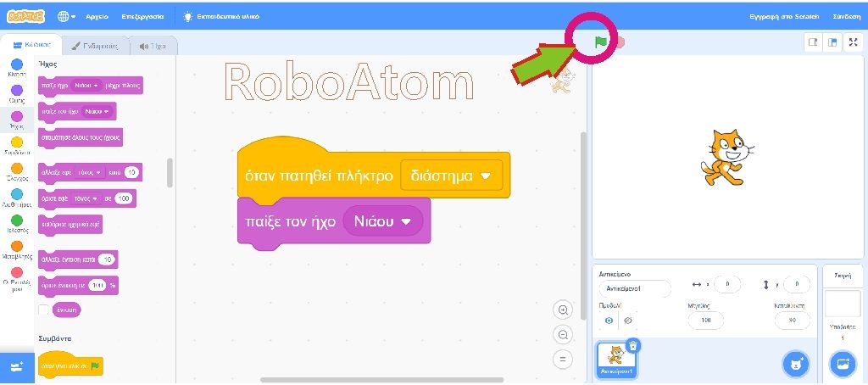Screen dimensions: 868x385
Task: Open the globe language dropdown
Action: pyautogui.click(x=66, y=17)
